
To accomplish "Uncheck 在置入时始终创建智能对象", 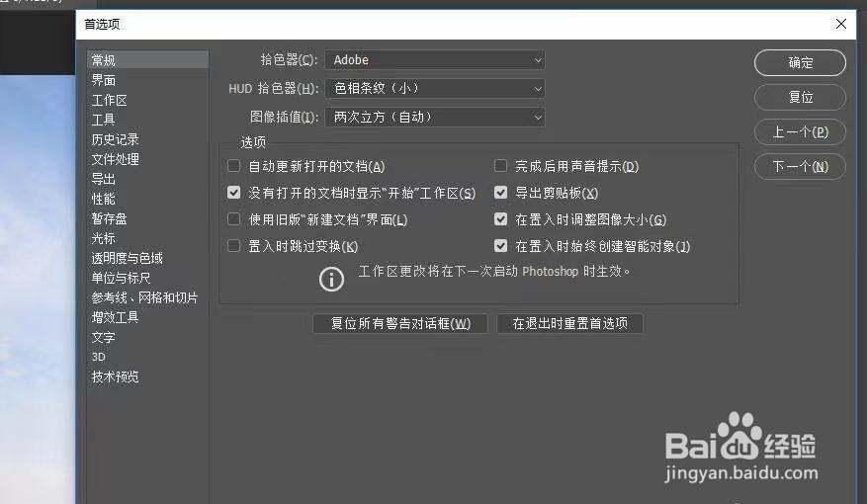I will [500, 246].
